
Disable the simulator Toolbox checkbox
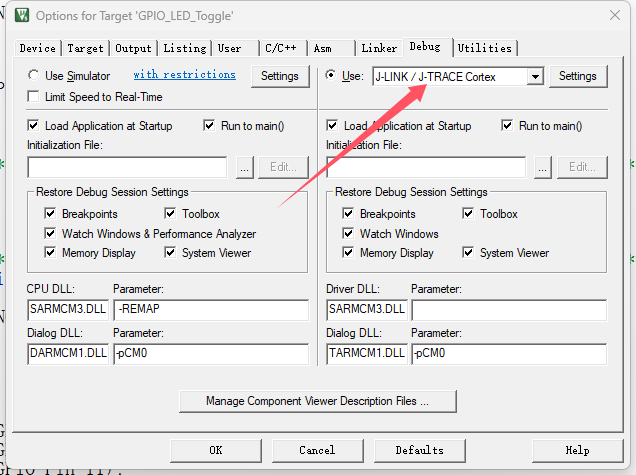coord(171,214)
